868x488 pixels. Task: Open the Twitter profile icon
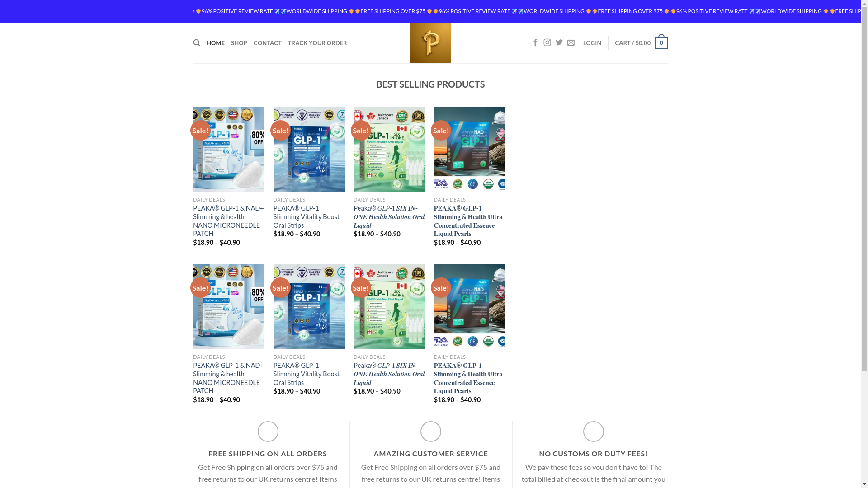coord(559,42)
